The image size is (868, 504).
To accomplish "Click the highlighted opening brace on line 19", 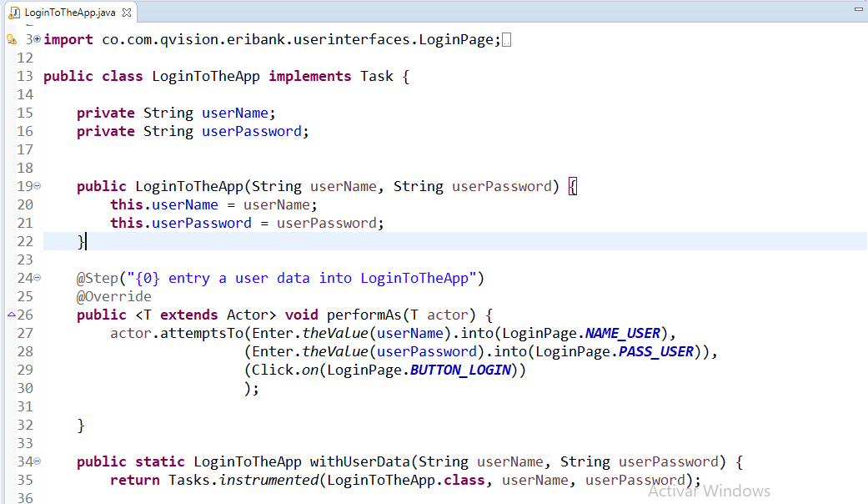I will [572, 186].
